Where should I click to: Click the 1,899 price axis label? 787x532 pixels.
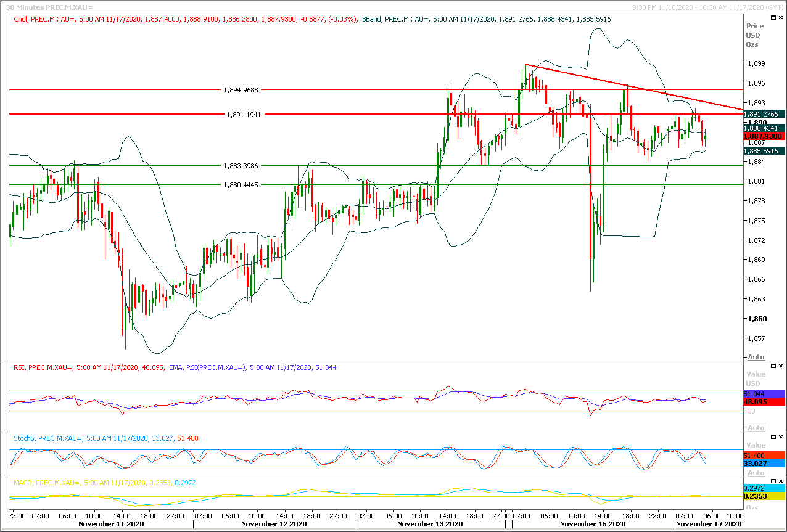(x=756, y=63)
